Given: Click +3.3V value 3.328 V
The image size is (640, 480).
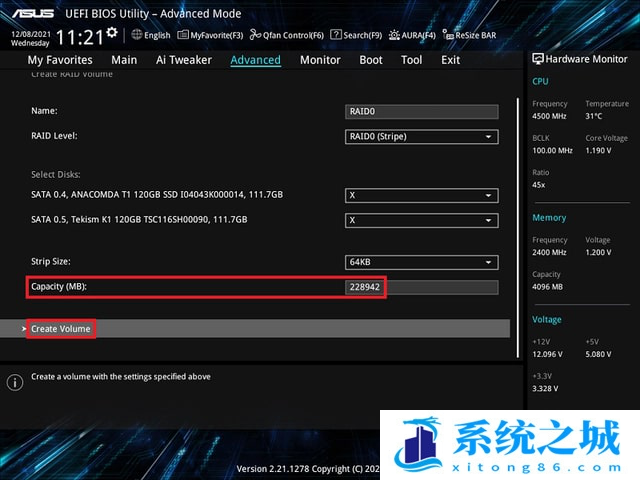Looking at the screenshot, I should (x=545, y=389).
